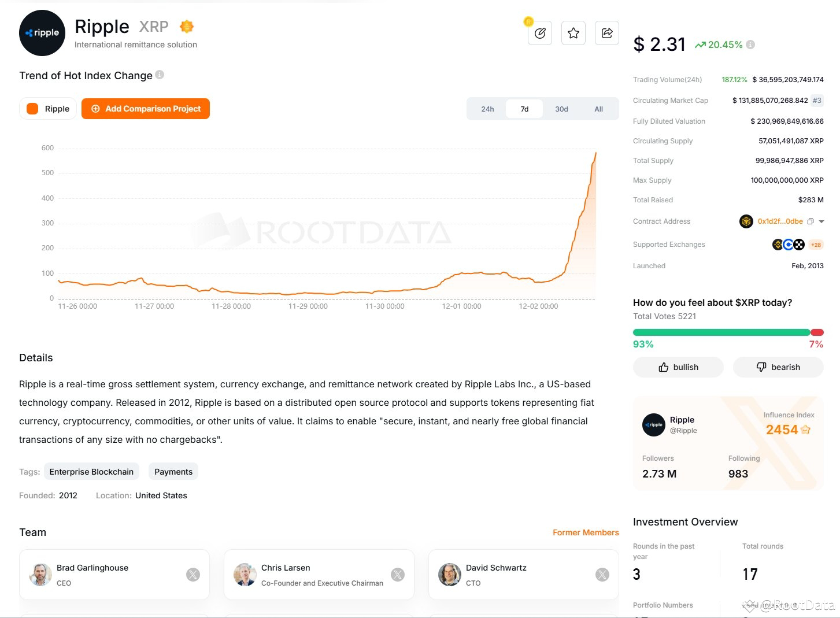Expand the contract address dropdown arrow
The image size is (840, 618).
[821, 221]
